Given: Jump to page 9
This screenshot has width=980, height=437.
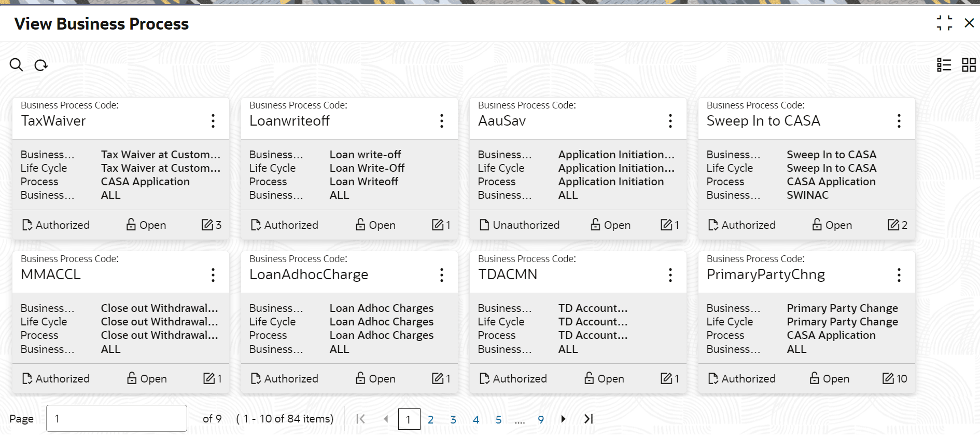Looking at the screenshot, I should point(541,419).
